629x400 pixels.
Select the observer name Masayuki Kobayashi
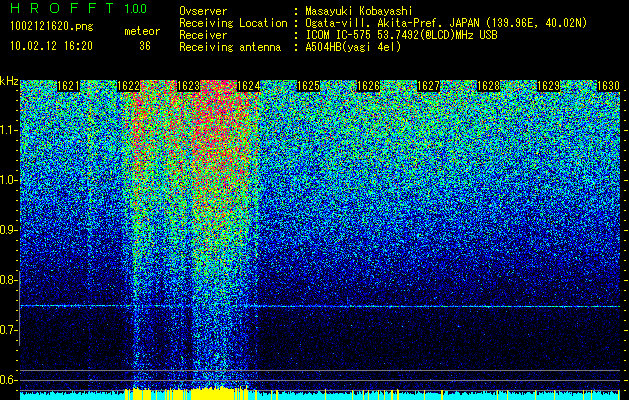359,11
